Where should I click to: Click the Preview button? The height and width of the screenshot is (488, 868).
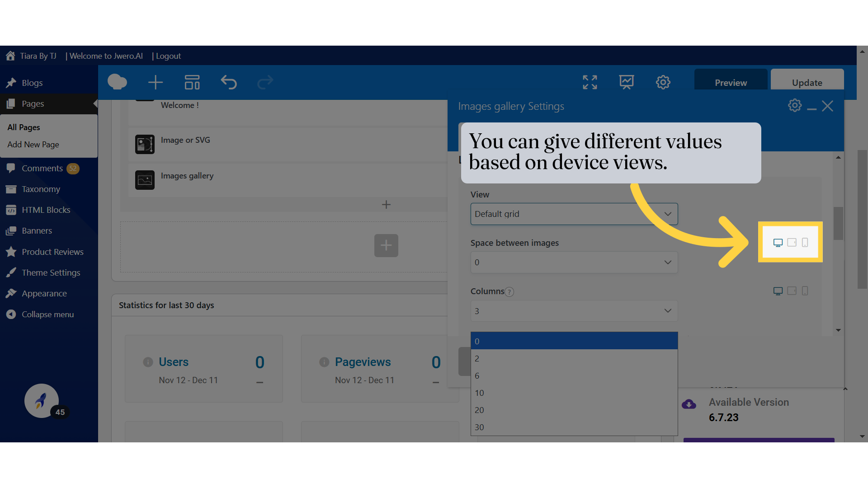(731, 82)
